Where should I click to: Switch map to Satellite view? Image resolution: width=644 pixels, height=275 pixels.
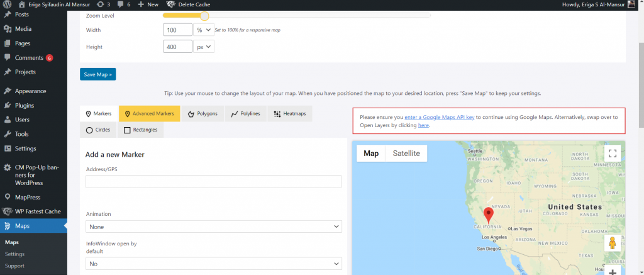tap(406, 154)
